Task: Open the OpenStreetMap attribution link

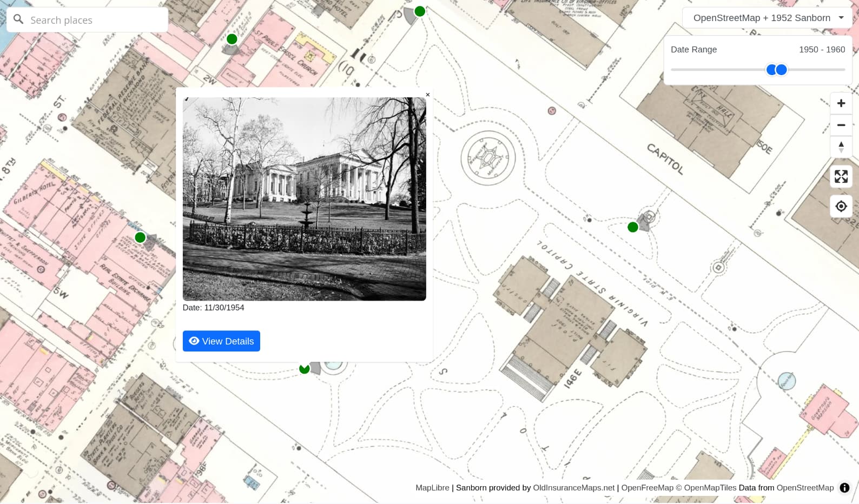Action: [805, 488]
